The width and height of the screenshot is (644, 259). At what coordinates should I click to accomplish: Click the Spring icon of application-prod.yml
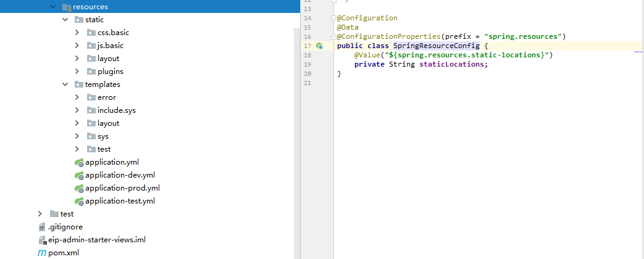coord(79,189)
